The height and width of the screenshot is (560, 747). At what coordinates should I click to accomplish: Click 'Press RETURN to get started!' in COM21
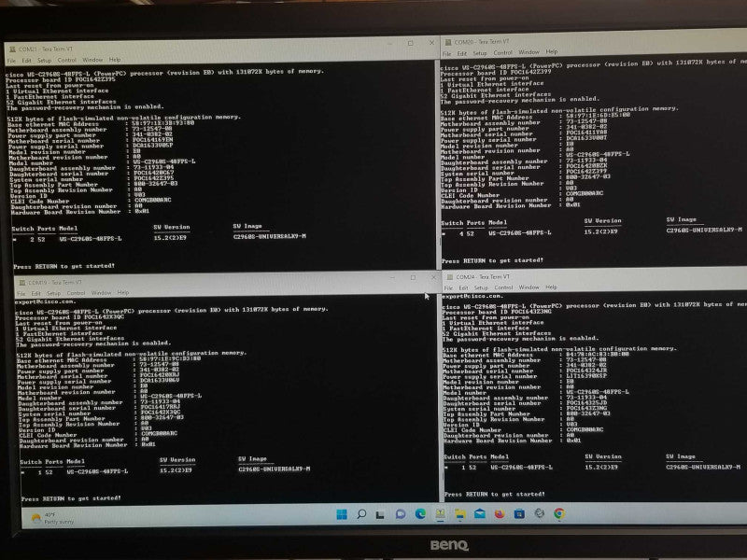pos(63,266)
